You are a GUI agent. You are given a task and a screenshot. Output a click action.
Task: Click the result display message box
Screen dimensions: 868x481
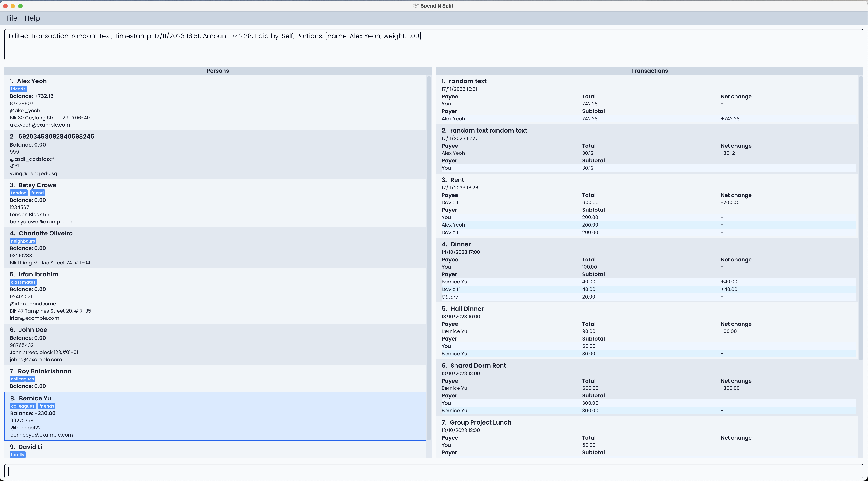click(433, 44)
